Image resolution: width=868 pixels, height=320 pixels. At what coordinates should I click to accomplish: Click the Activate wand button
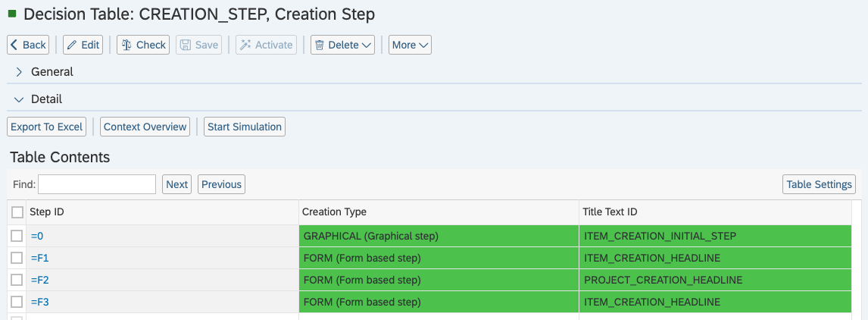tap(266, 45)
